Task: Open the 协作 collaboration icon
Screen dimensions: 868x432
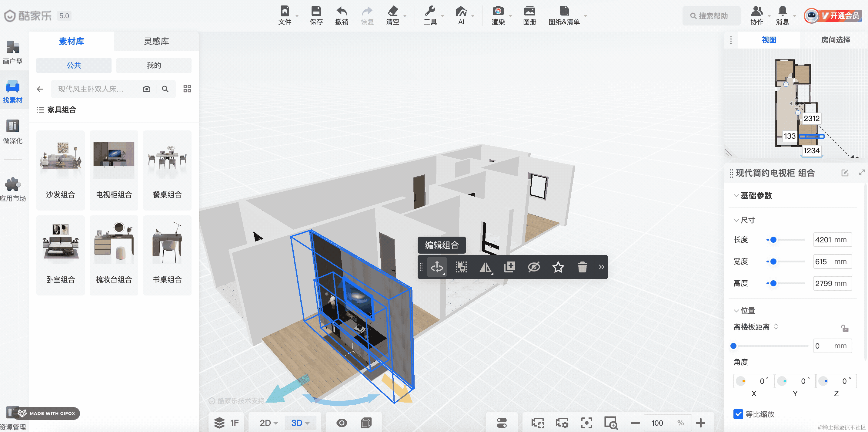Action: tap(757, 11)
